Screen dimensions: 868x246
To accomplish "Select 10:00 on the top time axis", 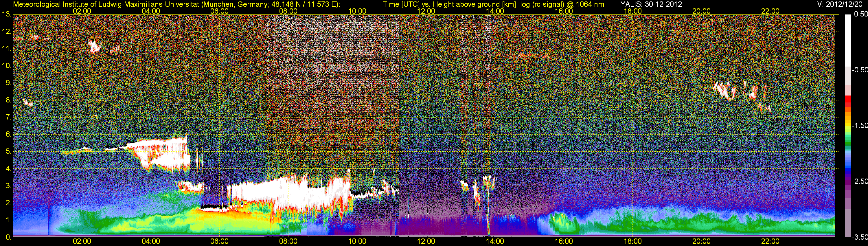I will [357, 11].
